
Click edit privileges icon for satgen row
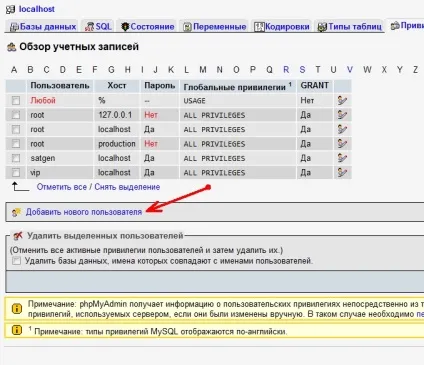[342, 158]
